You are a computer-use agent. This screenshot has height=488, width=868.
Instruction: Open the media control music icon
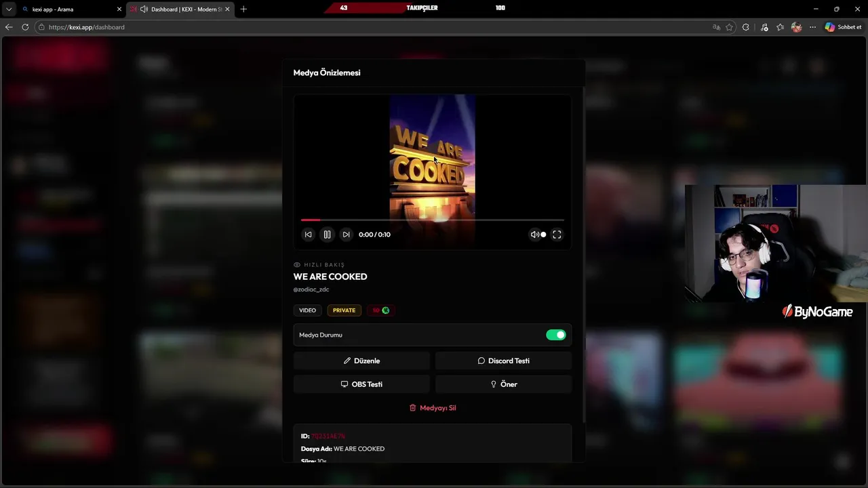click(764, 27)
